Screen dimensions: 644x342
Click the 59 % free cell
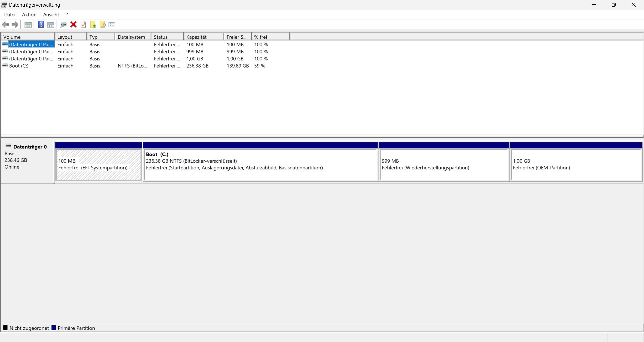(260, 66)
